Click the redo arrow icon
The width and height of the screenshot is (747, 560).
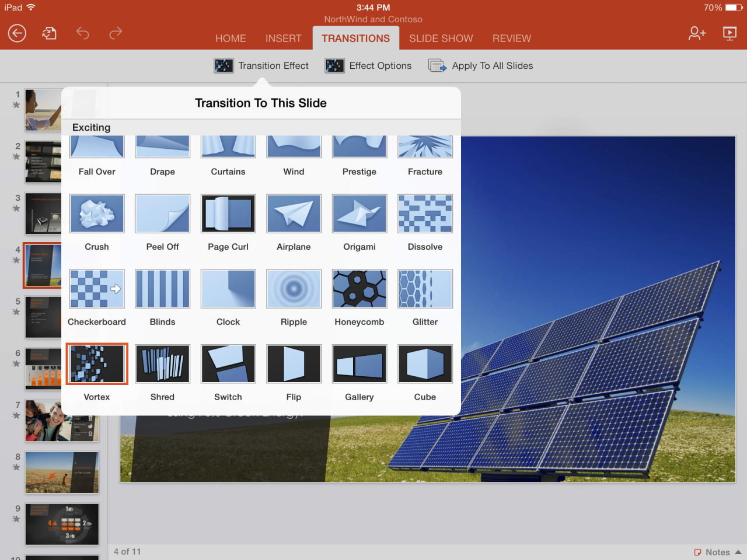click(x=116, y=33)
